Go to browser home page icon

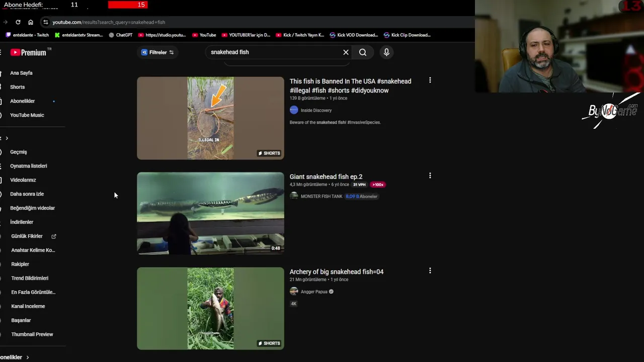[x=31, y=22]
